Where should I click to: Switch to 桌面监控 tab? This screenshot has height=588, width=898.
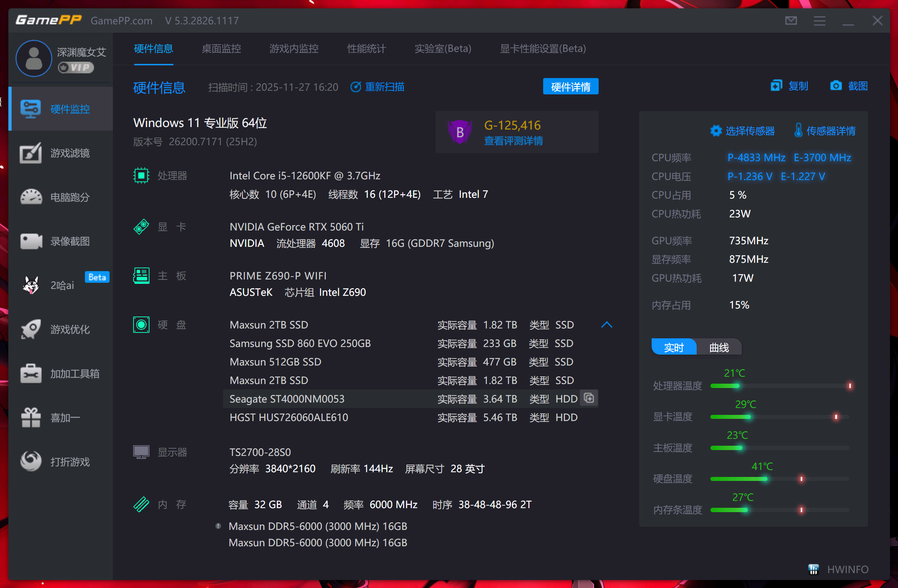tap(221, 49)
